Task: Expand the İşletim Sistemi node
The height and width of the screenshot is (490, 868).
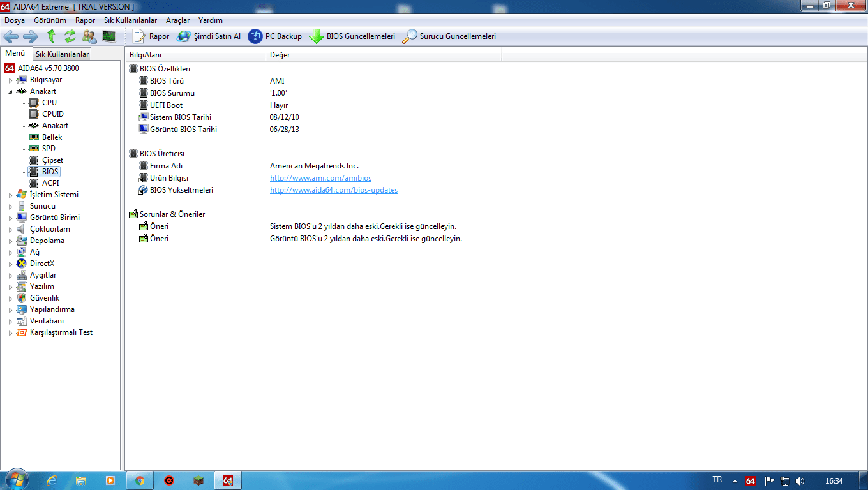Action: (x=10, y=195)
